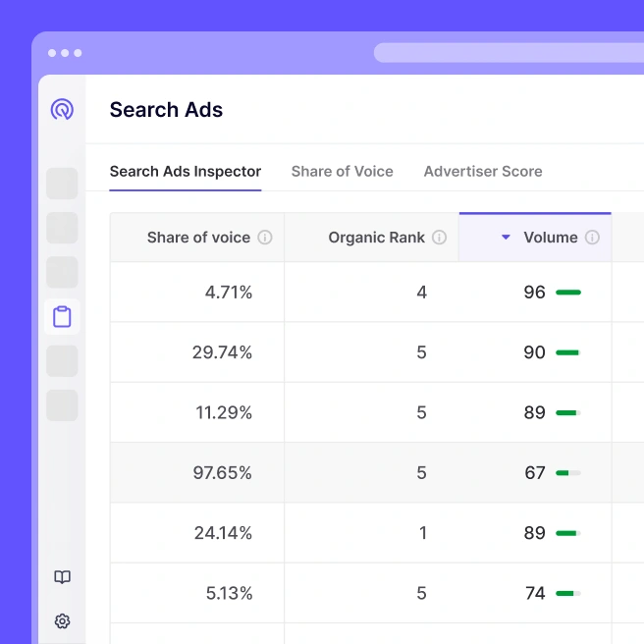Image resolution: width=644 pixels, height=644 pixels.
Task: Switch to Share of Voice tab
Action: 342,172
